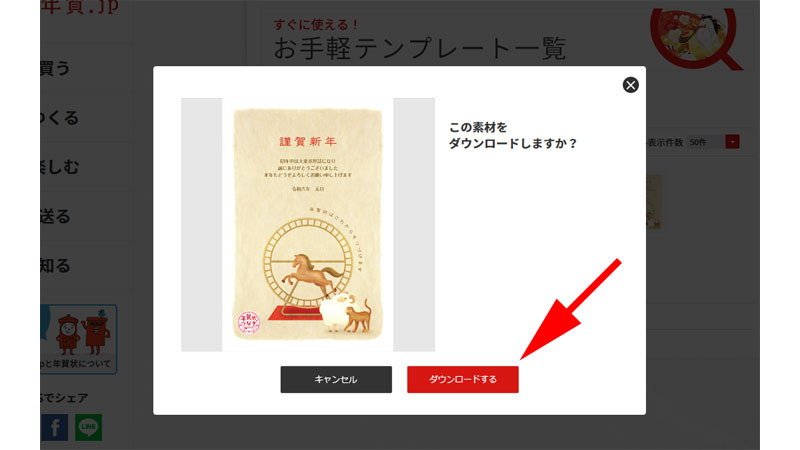Click the red arrow of display count dropdown

(732, 142)
